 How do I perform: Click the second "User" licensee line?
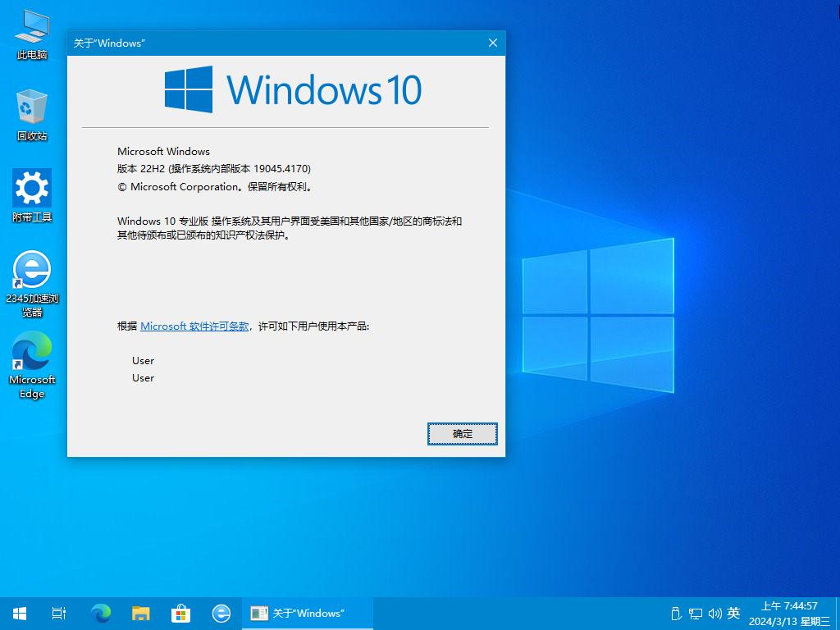coord(143,378)
